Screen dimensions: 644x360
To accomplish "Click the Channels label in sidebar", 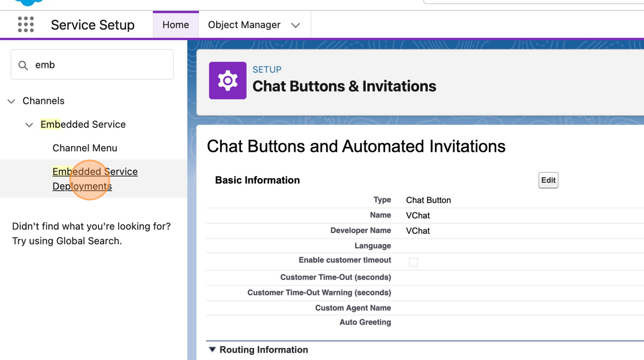I will [44, 101].
